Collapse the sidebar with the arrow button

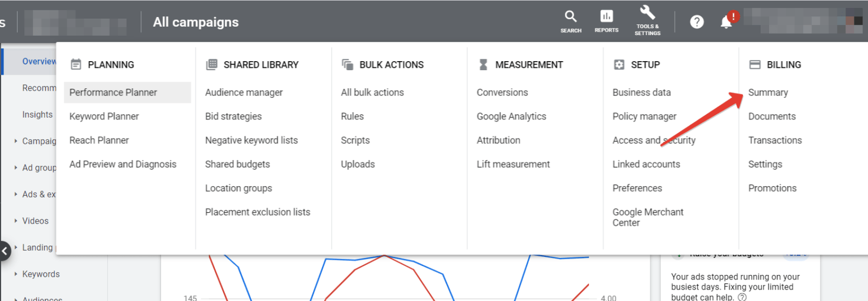coord(5,251)
